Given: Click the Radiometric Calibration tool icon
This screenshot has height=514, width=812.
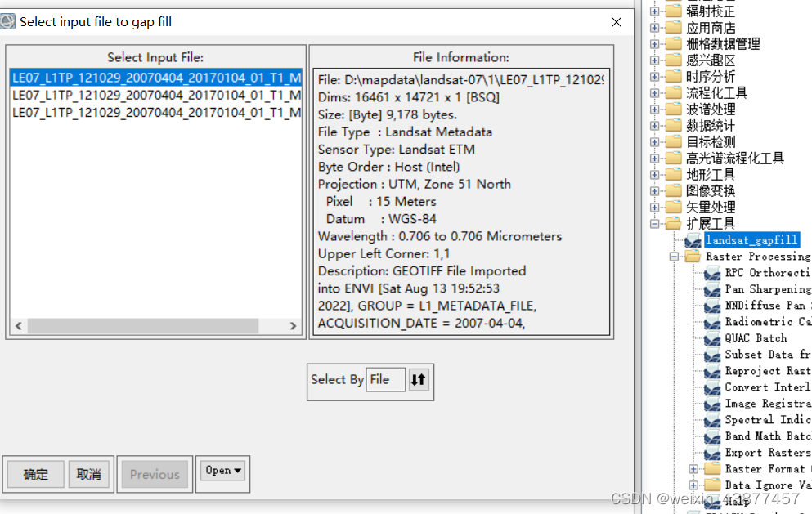Looking at the screenshot, I should (712, 322).
